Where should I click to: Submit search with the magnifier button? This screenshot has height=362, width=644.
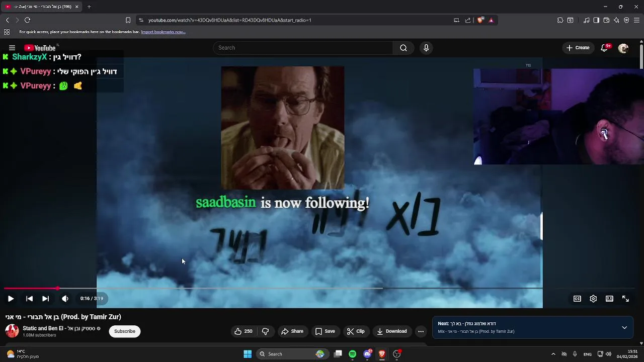point(404,48)
